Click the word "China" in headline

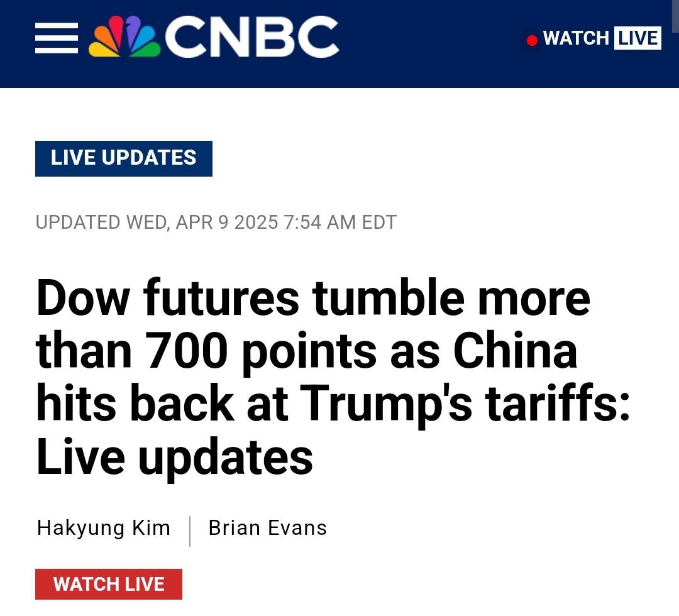516,351
